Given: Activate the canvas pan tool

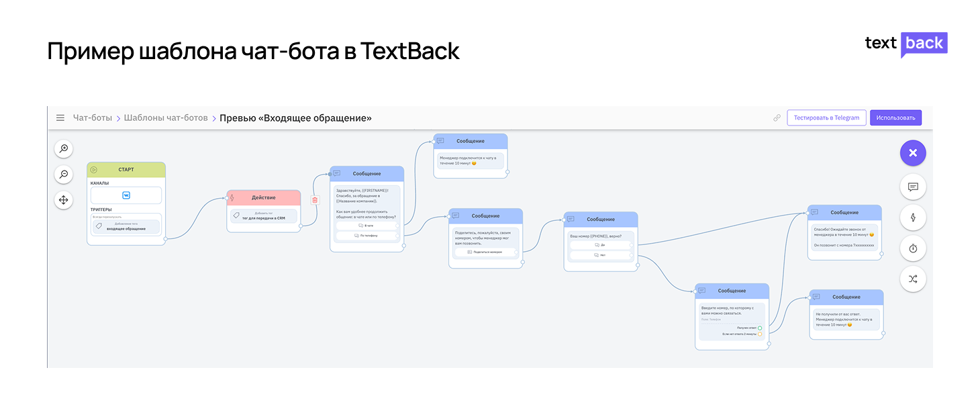Looking at the screenshot, I should click(x=64, y=199).
